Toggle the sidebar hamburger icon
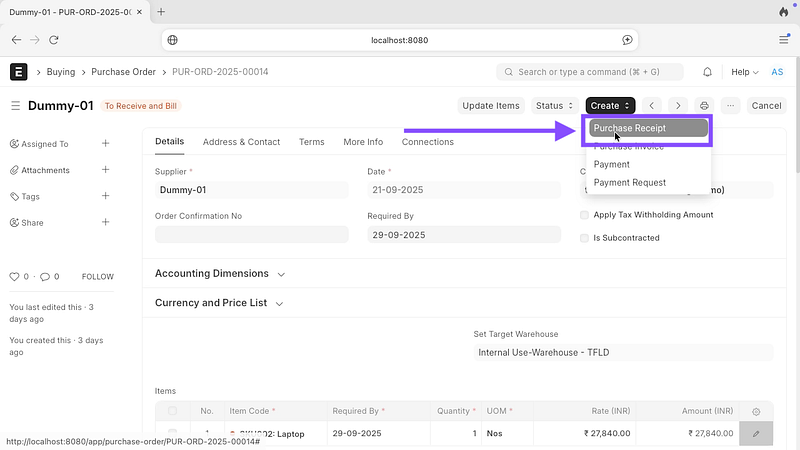Screen dimensions: 800x450 [x=15, y=106]
